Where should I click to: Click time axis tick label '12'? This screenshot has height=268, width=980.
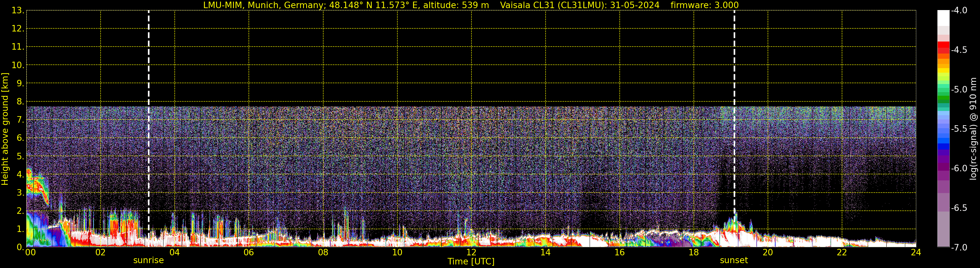click(x=471, y=252)
